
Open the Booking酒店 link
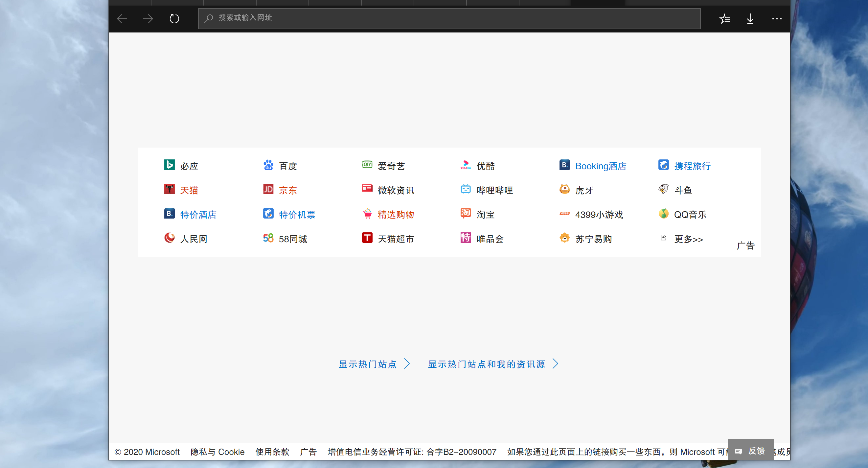[x=601, y=166]
